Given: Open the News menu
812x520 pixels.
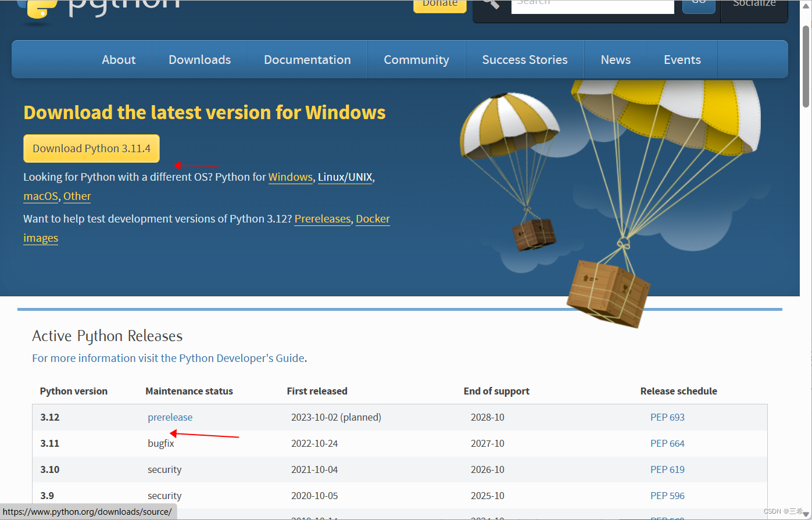Looking at the screenshot, I should pos(616,59).
